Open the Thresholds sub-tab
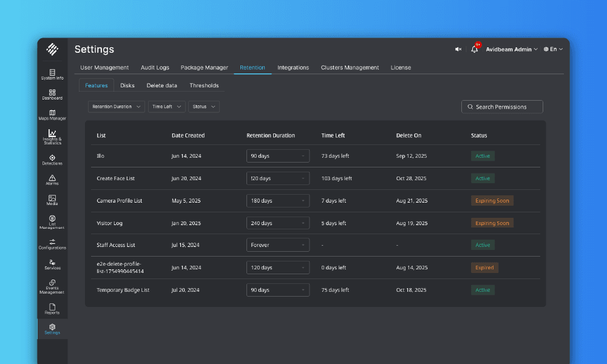 coord(204,85)
